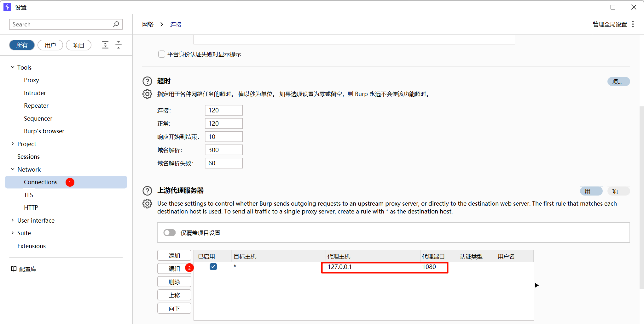Collapse the Tools tree section
The height and width of the screenshot is (324, 644).
click(13, 67)
